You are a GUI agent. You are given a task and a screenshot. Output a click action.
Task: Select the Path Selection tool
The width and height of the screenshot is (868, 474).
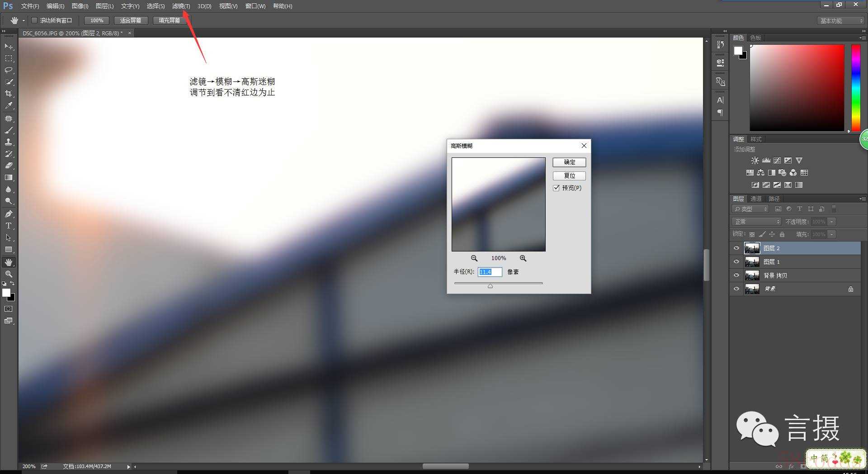click(9, 237)
